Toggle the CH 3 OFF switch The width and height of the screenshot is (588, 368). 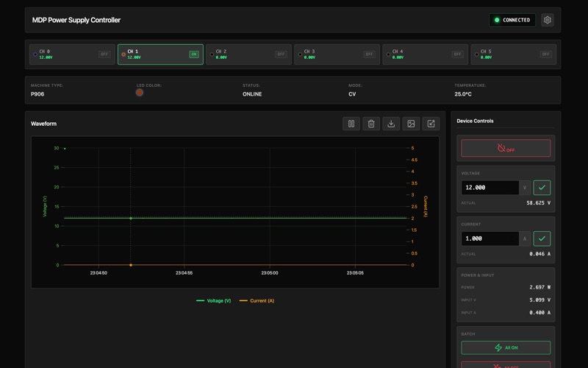[369, 54]
